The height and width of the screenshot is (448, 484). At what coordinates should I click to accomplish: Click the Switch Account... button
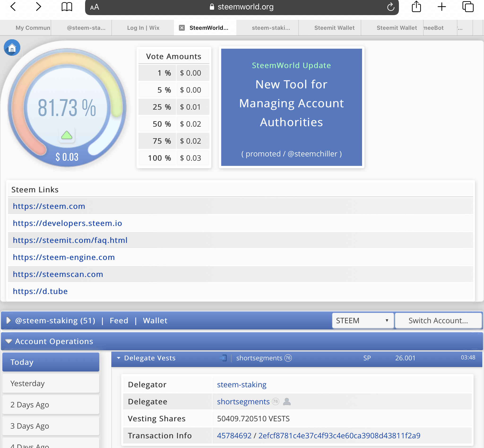pos(438,320)
